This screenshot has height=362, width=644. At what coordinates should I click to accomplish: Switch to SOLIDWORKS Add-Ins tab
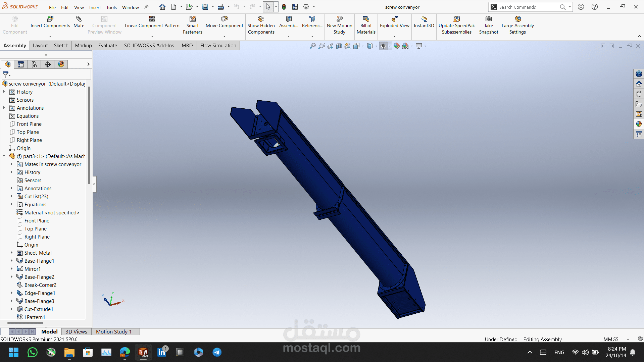(149, 46)
